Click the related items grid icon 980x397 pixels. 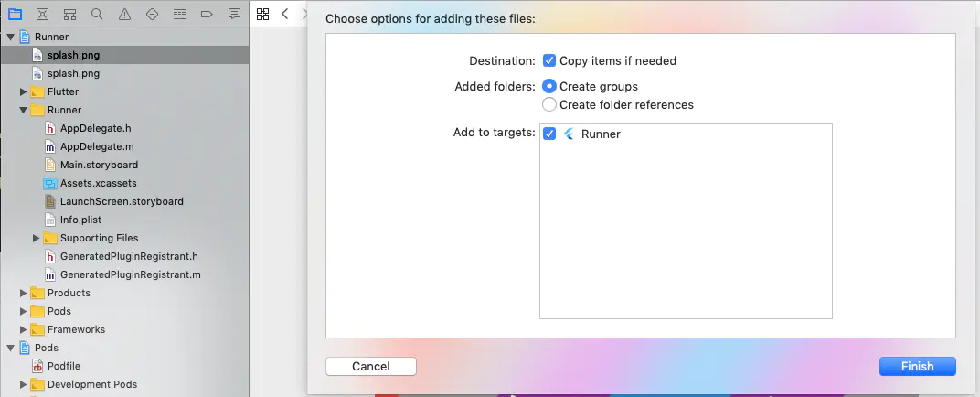262,14
